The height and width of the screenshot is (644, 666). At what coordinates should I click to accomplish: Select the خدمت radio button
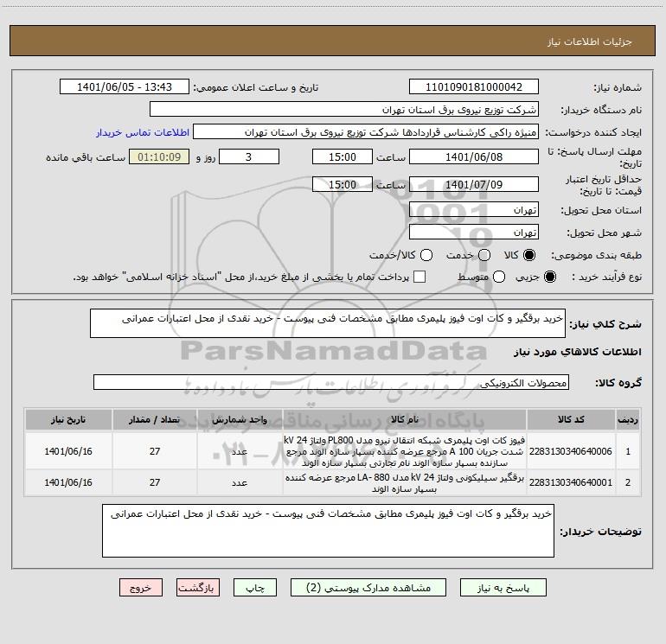point(484,255)
